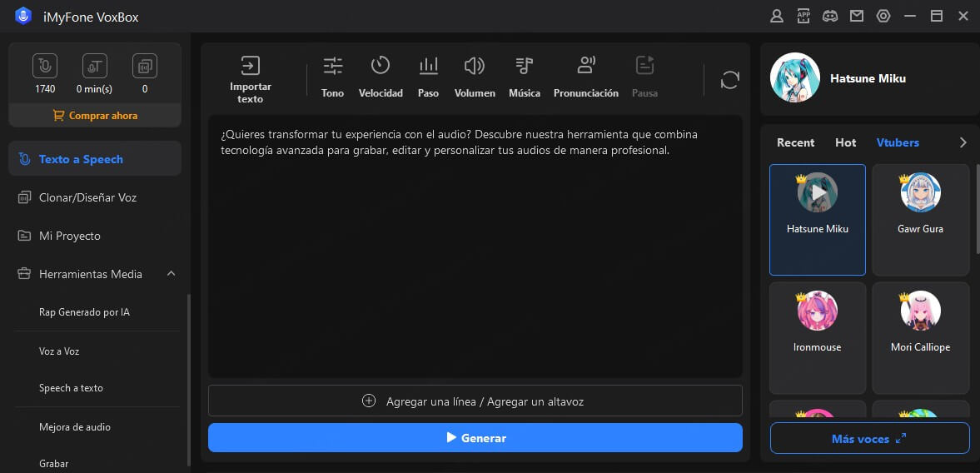Open Mi Proyecto section

pos(95,236)
